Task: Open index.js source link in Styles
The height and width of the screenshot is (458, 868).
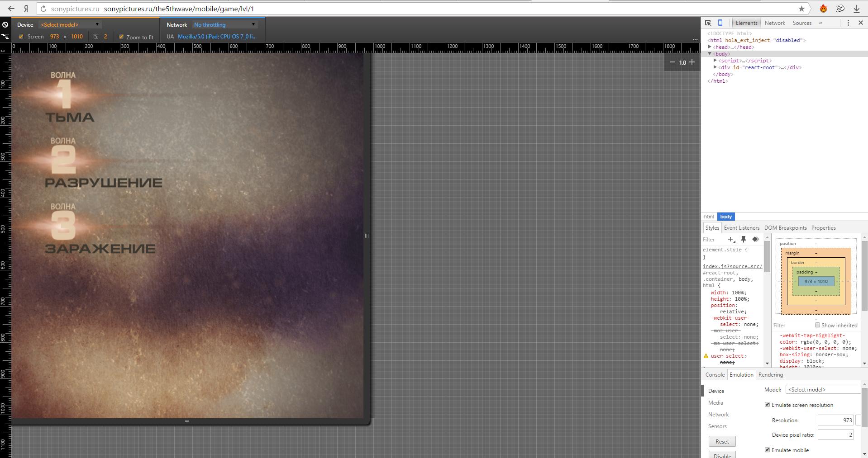Action: 732,266
